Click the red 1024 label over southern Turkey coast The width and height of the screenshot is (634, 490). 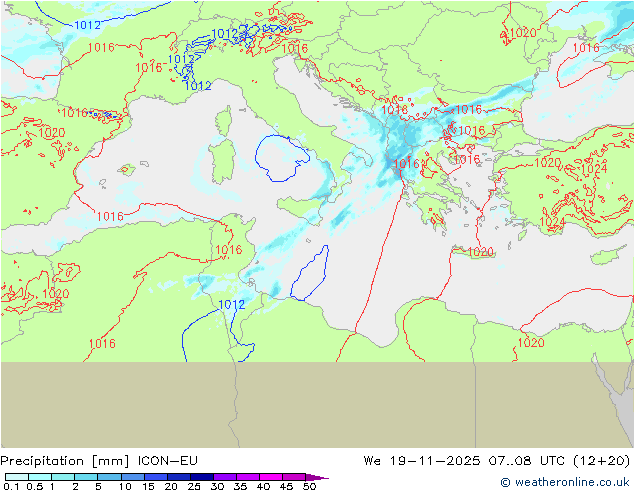point(552,222)
